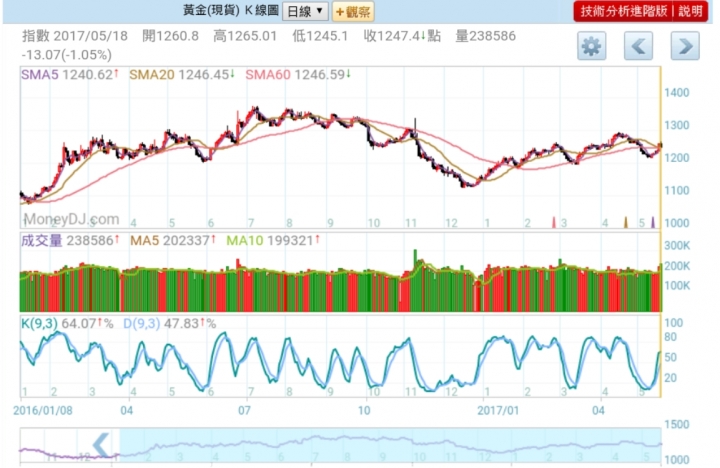Select the MA5 202337 volume legend

(173, 240)
